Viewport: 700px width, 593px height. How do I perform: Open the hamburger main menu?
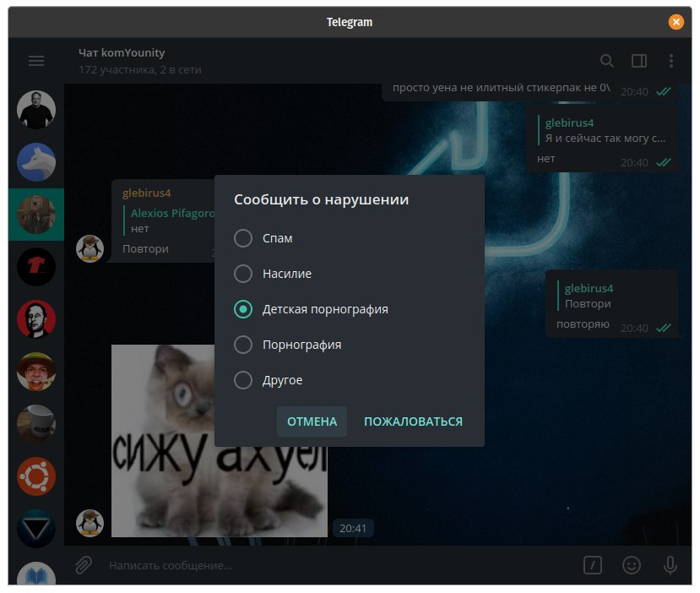(x=36, y=61)
